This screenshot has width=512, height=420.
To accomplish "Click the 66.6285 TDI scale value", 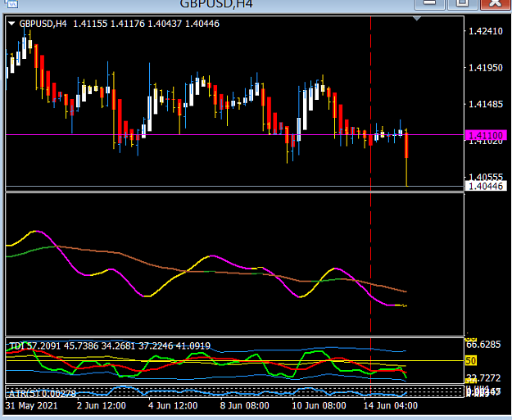I will click(x=483, y=345).
